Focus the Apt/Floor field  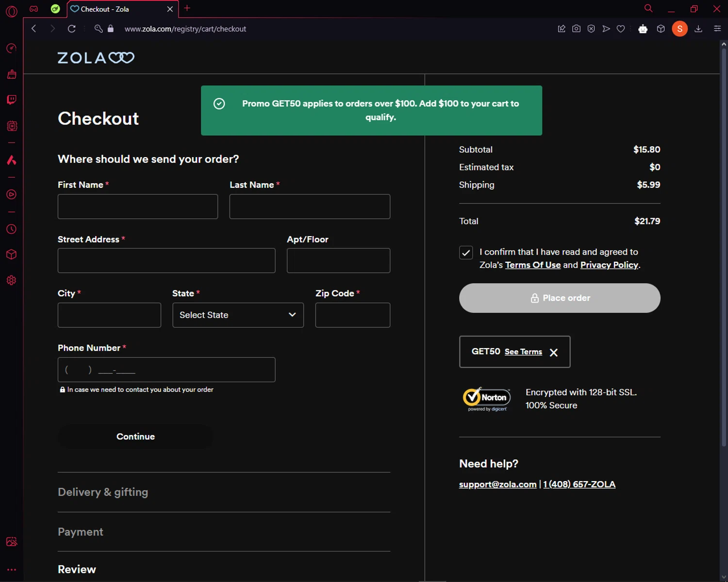coord(338,260)
